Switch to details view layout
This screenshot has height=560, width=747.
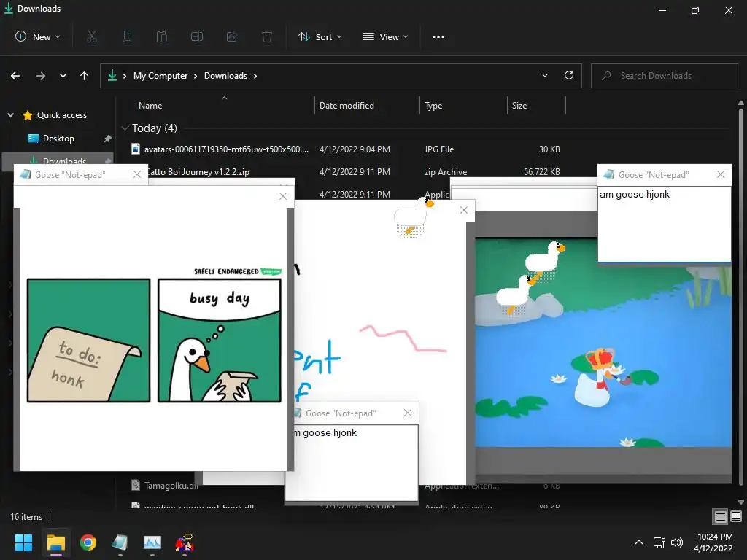coord(720,516)
